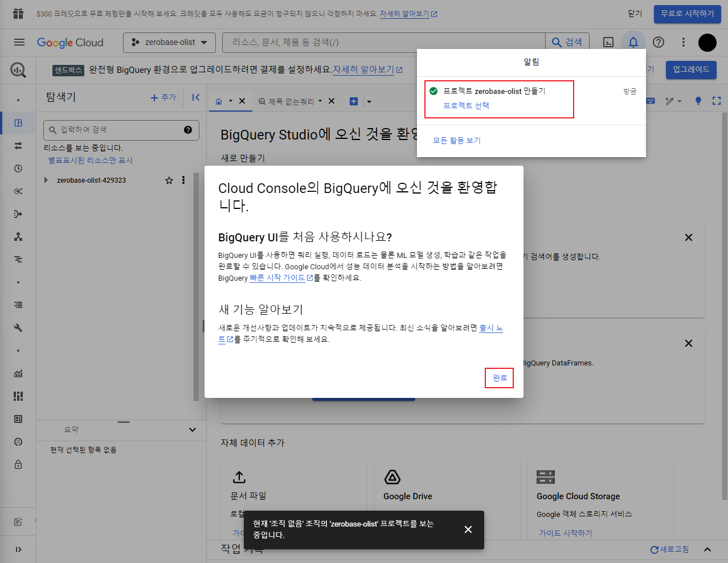Viewport: 728px width, 563px height.
Task: Open search help question icon in explorer
Action: point(188,130)
